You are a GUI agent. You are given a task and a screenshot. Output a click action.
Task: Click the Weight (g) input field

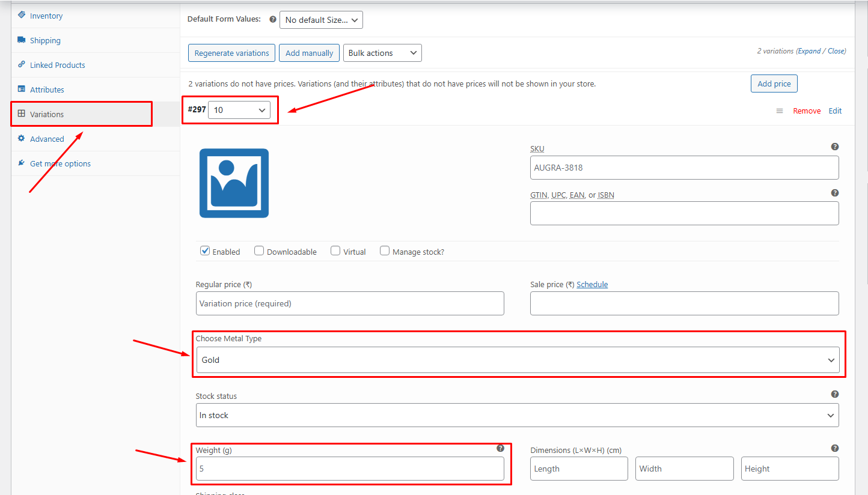tap(350, 469)
